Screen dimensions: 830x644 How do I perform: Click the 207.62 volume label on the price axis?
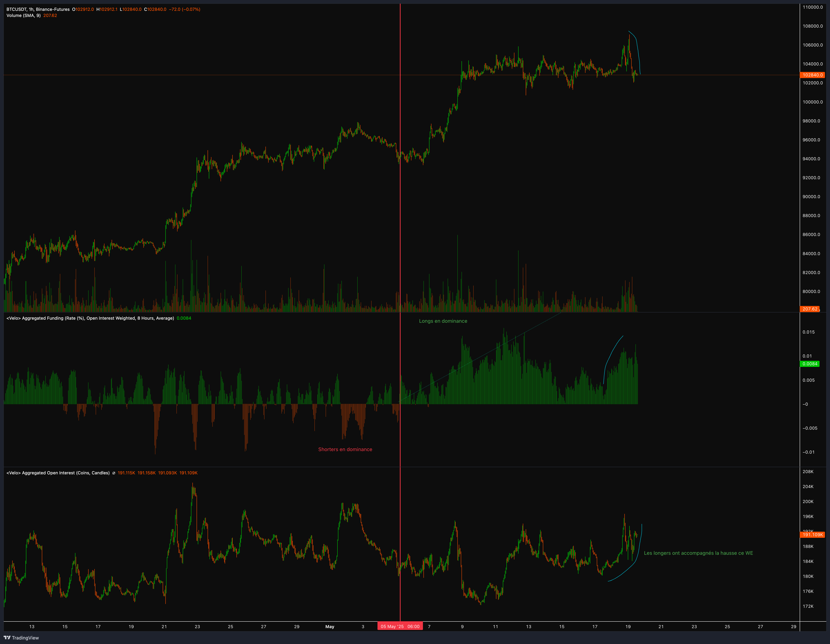coord(809,309)
